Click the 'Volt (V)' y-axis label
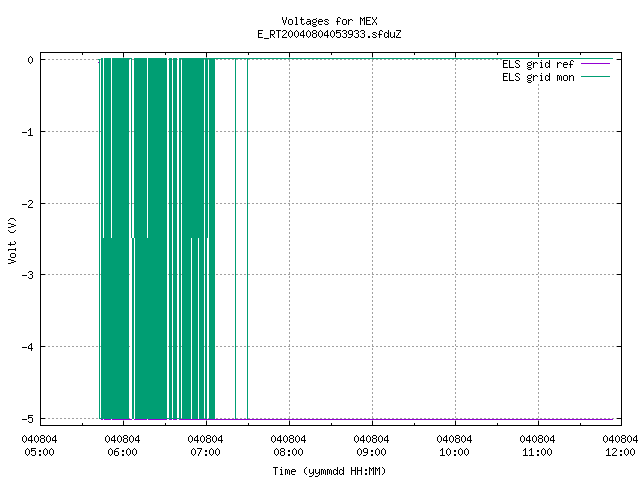This screenshot has height=480, width=640. click(12, 240)
